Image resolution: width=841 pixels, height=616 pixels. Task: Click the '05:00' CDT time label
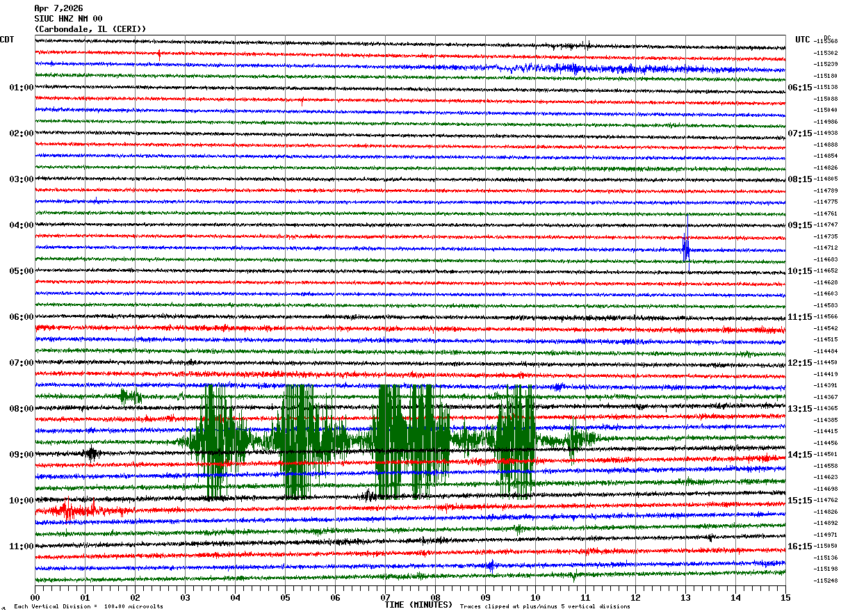(x=22, y=271)
